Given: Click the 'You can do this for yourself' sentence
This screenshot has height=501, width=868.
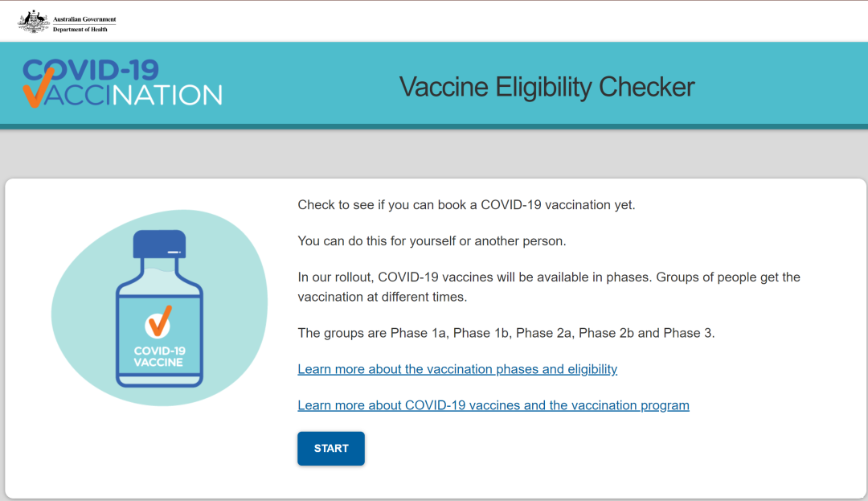Looking at the screenshot, I should pos(432,241).
